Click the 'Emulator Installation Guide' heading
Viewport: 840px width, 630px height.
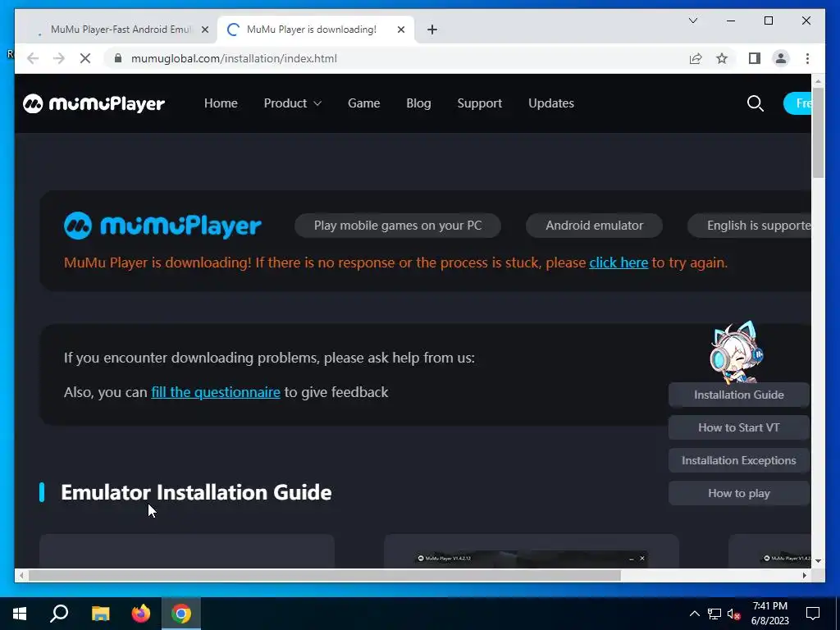click(x=196, y=492)
